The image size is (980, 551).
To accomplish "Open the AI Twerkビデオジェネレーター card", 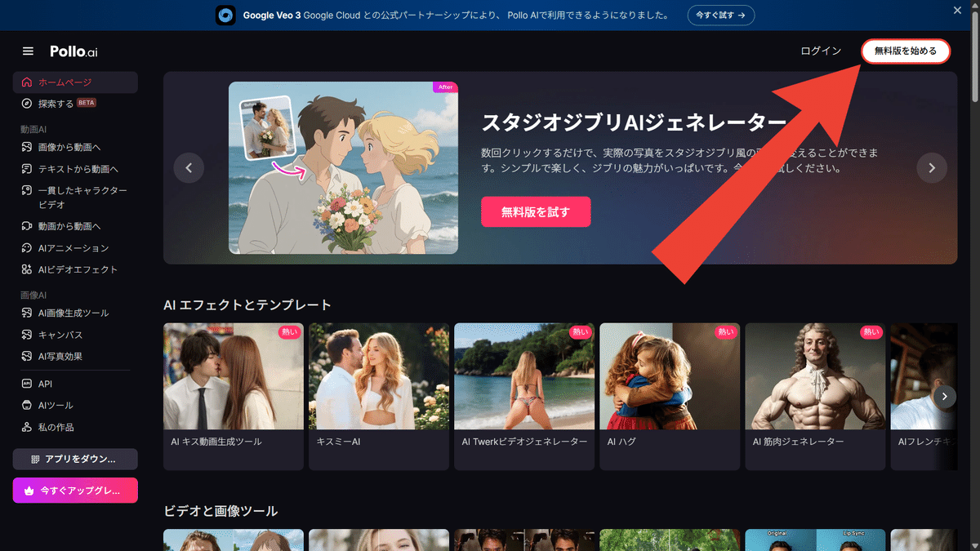I will (524, 397).
